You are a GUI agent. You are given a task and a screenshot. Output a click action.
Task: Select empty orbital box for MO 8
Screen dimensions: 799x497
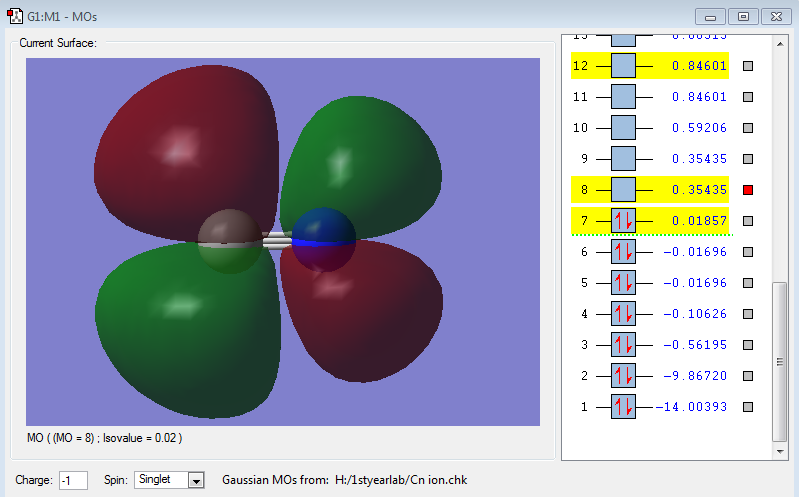tap(623, 190)
